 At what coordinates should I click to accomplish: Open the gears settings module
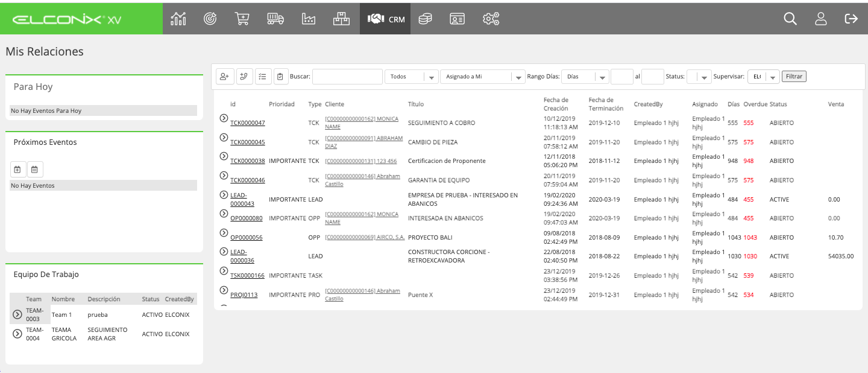pos(491,19)
